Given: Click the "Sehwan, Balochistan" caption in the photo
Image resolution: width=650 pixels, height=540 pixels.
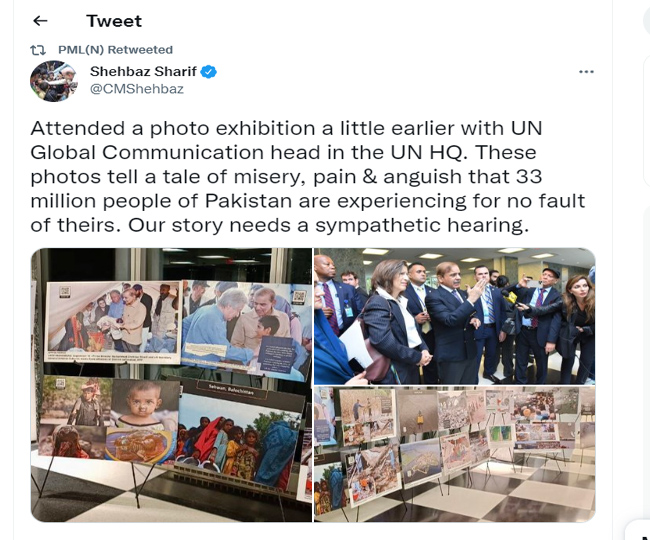Looking at the screenshot, I should point(230,389).
